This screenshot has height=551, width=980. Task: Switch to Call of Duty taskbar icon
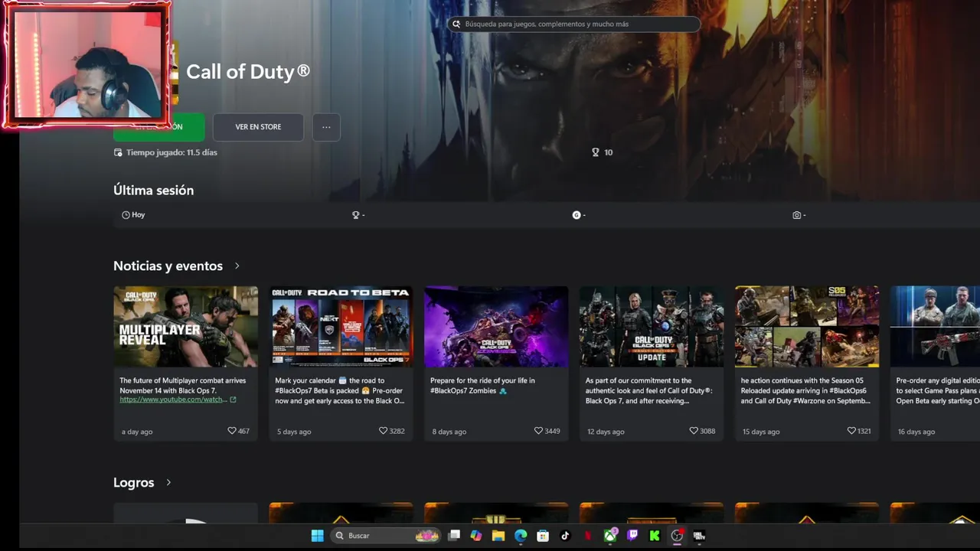click(699, 536)
